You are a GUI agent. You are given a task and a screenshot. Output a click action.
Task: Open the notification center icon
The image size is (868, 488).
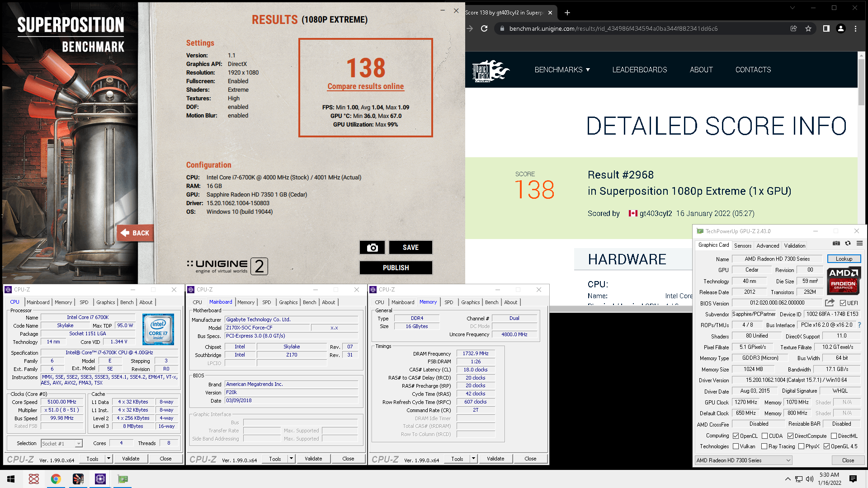click(853, 479)
